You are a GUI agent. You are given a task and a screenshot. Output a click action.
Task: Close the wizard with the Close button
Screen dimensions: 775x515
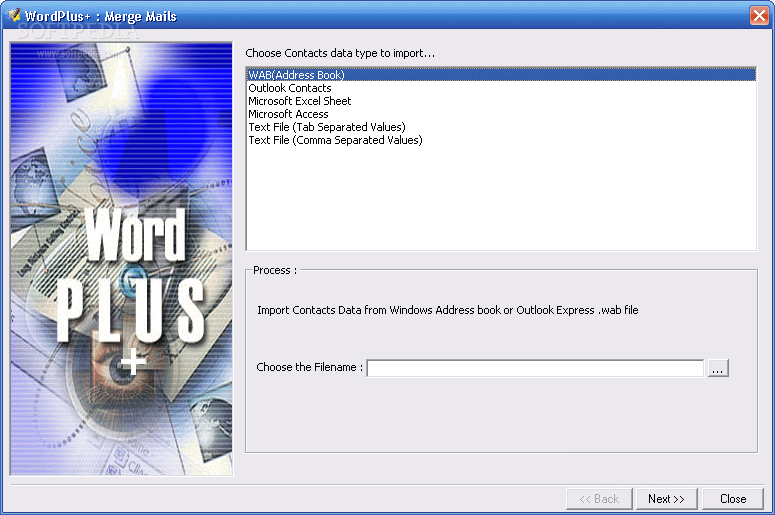733,499
